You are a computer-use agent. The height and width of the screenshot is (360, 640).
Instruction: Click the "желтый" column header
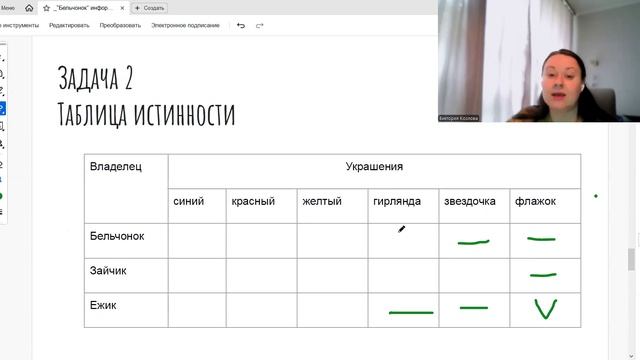333,206
